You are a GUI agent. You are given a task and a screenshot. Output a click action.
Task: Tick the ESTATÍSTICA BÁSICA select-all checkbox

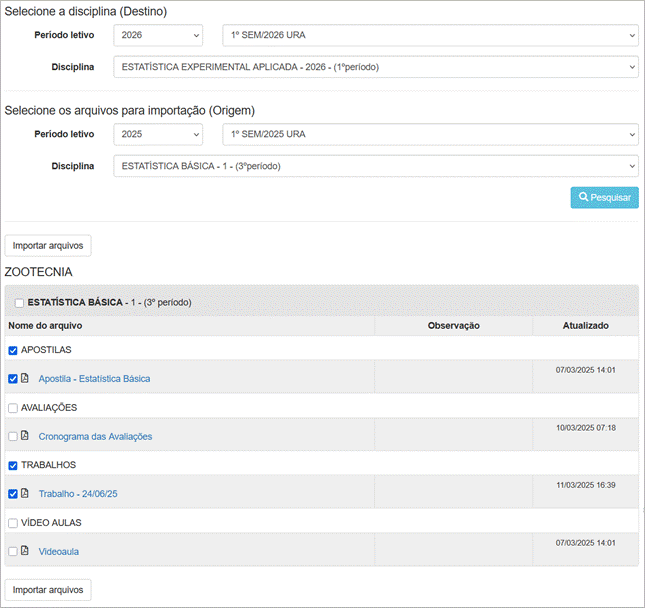click(20, 302)
